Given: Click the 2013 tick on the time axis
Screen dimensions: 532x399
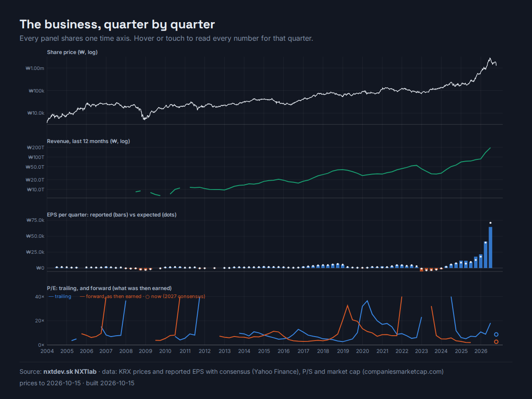Looking at the screenshot, I should point(224,351).
